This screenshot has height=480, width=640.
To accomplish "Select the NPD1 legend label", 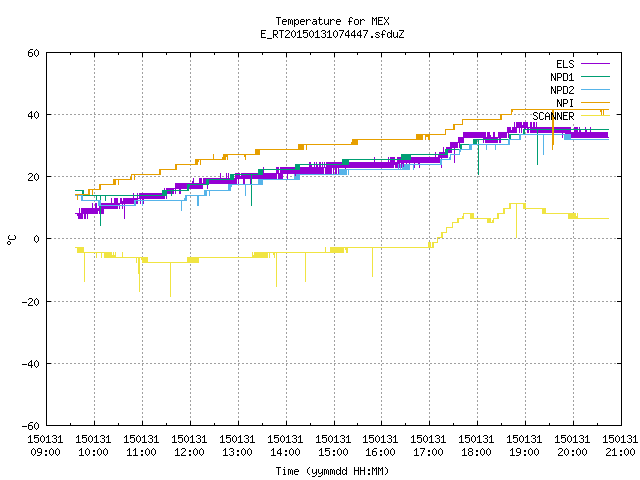I will 562,77.
